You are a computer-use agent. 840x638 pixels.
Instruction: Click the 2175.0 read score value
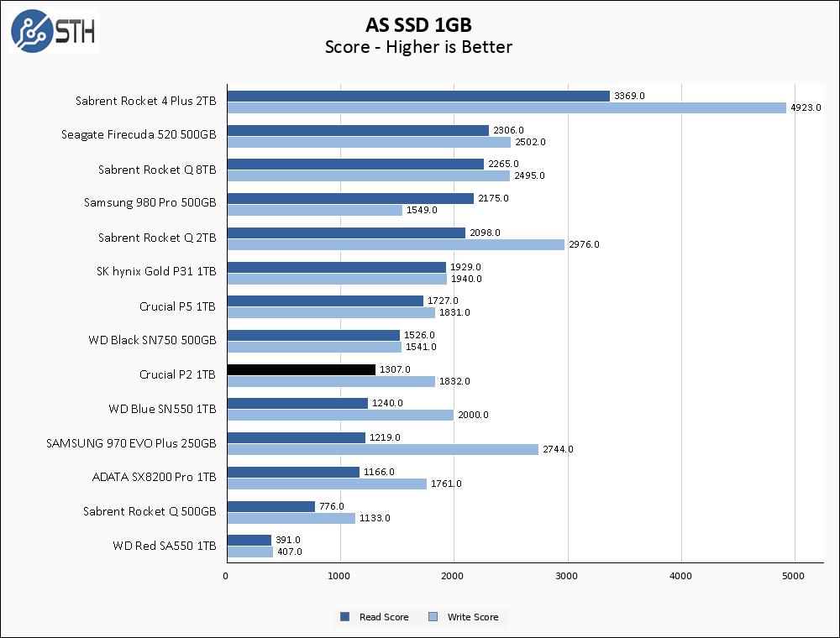[493, 198]
